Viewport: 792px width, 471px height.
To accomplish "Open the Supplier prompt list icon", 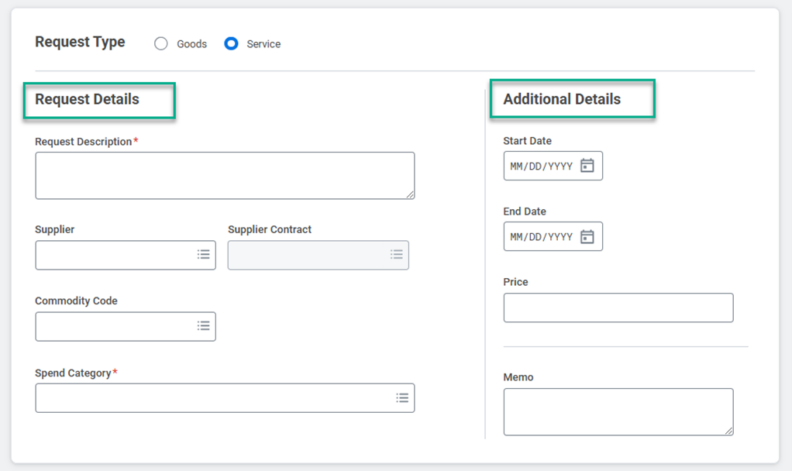I will pyautogui.click(x=203, y=255).
